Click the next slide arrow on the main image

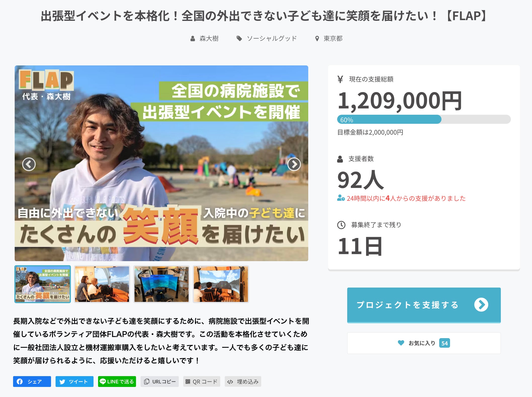click(x=294, y=165)
